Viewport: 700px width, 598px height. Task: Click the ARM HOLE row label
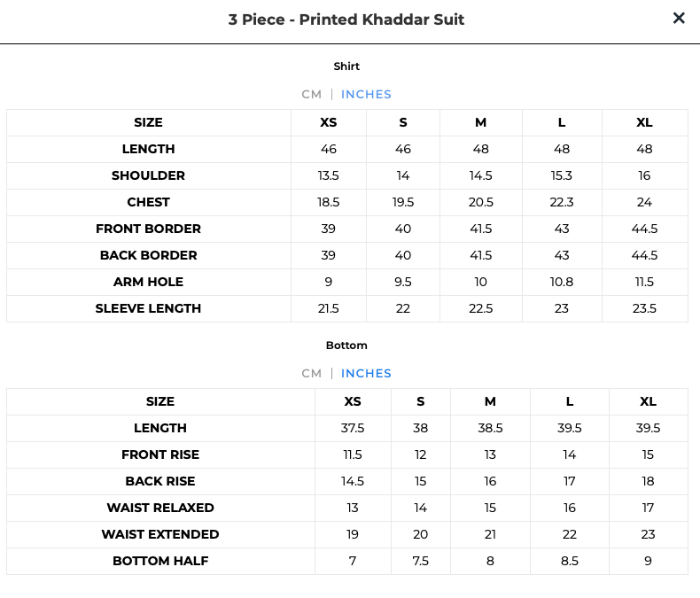(148, 282)
